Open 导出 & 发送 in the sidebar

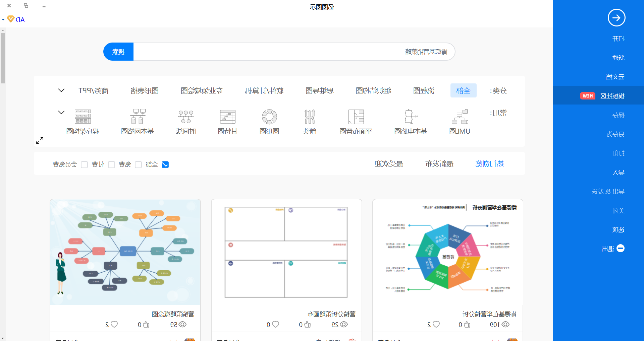point(608,192)
